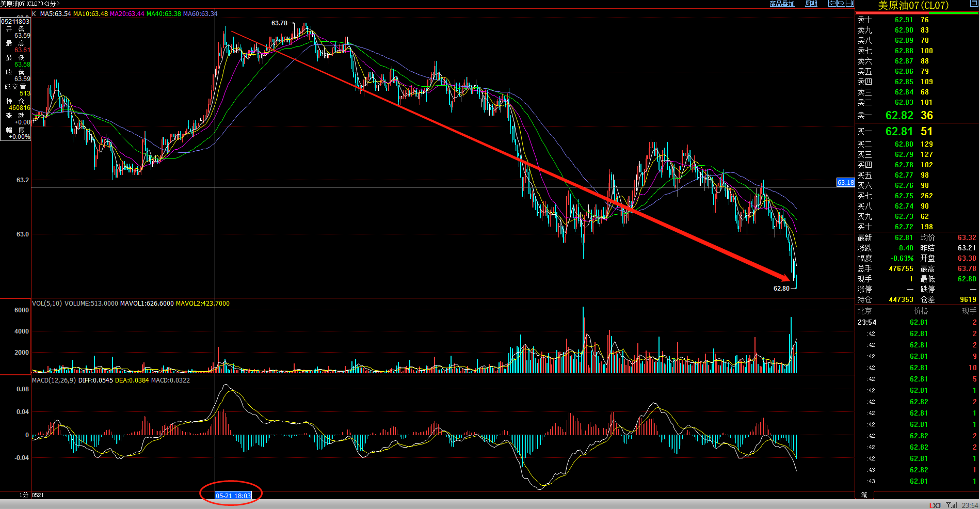The width and height of the screenshot is (980, 509).
Task: Click the 仓差 9619 field
Action: point(949,300)
